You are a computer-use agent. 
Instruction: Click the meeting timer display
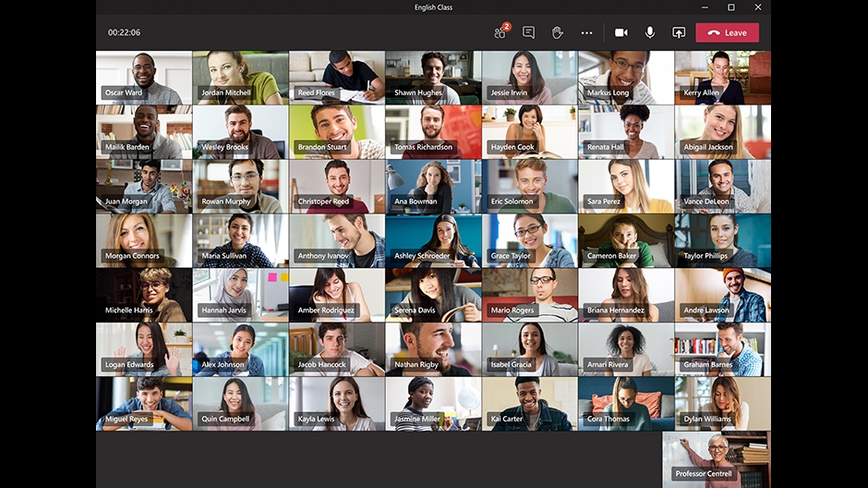[124, 32]
